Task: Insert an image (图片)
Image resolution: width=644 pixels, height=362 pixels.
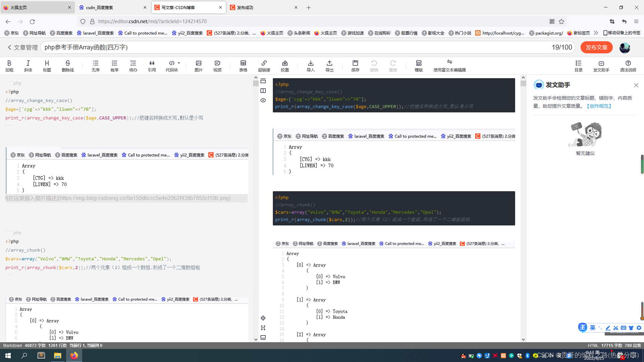Action: click(199, 66)
